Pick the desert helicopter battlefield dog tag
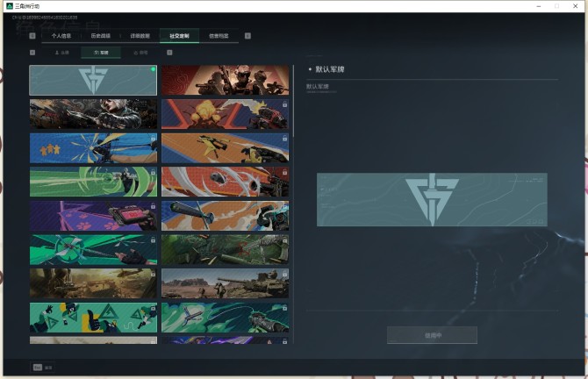 (93, 283)
